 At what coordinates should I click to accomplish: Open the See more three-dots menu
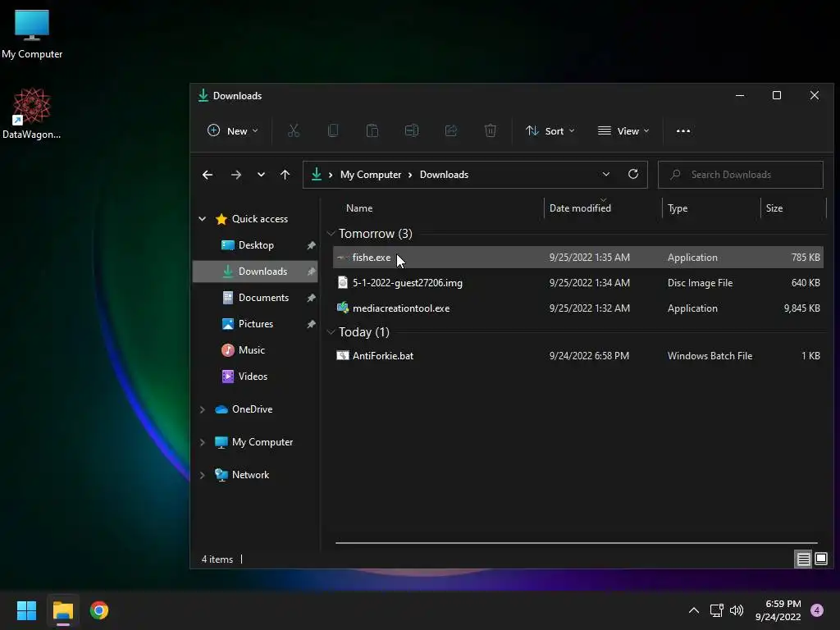(683, 130)
